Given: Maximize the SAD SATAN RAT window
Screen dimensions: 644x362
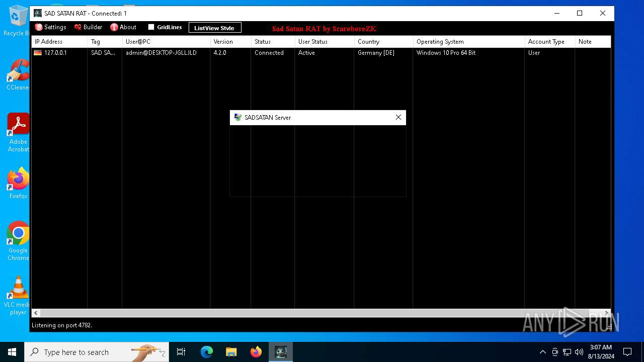Looking at the screenshot, I should coord(580,13).
